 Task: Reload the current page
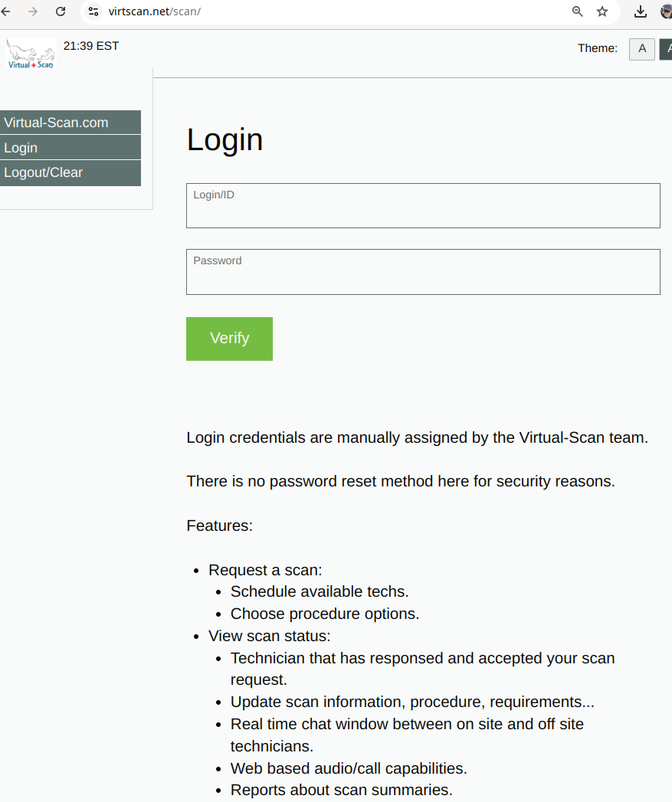61,11
